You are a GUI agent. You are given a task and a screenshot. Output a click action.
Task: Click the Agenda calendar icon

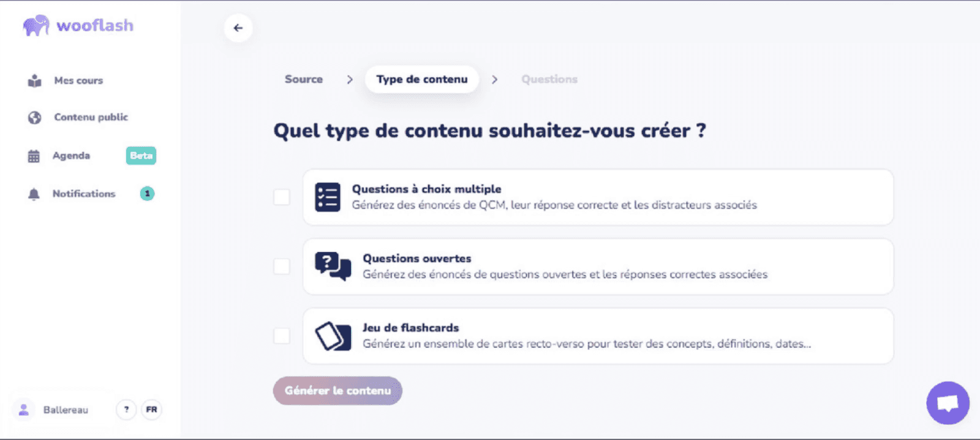(34, 156)
